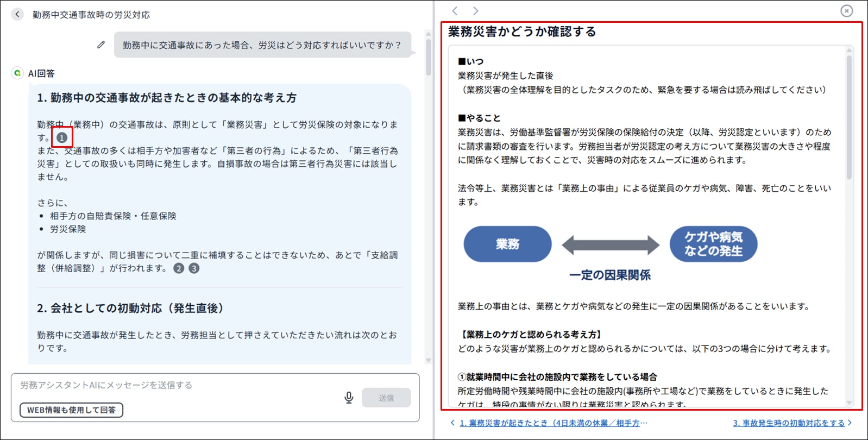This screenshot has width=868, height=440.
Task: Open citation reference number 2
Action: tap(179, 268)
